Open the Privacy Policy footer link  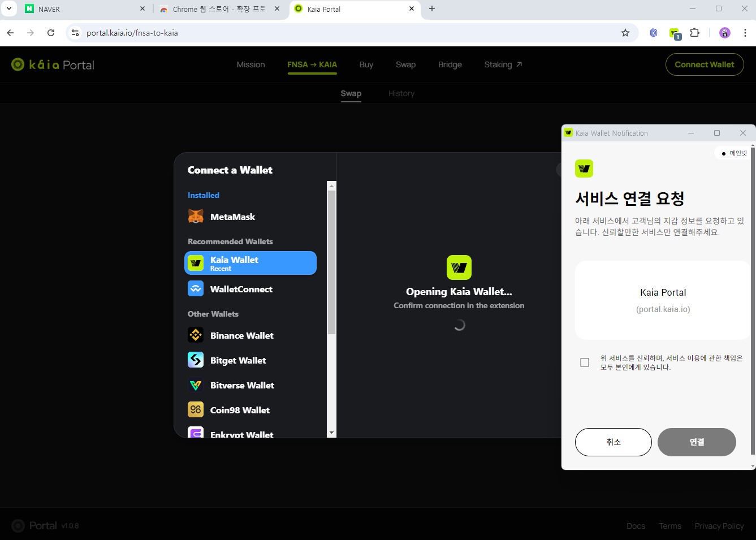click(719, 526)
